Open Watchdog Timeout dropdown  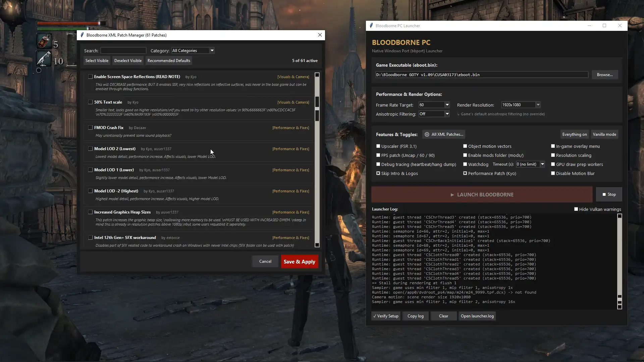530,164
